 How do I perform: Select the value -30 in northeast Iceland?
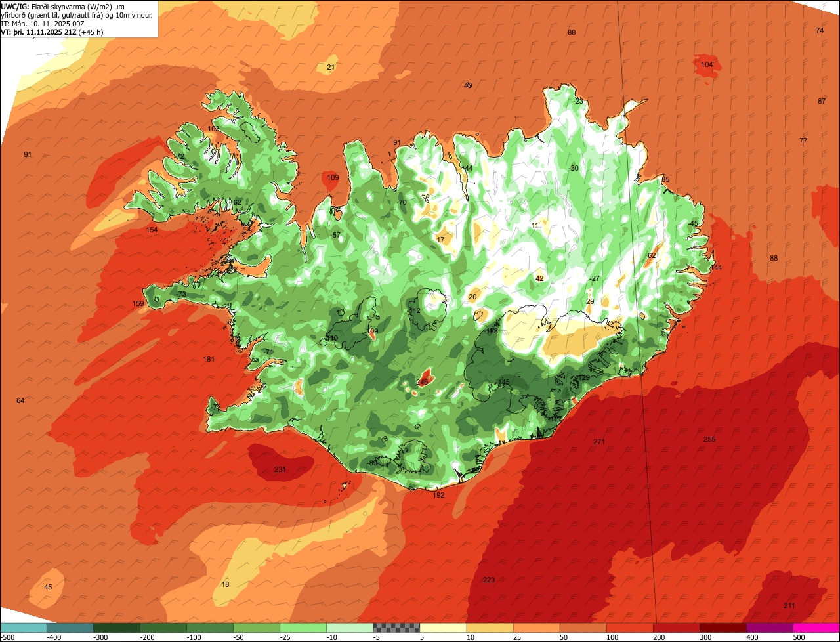tap(574, 168)
